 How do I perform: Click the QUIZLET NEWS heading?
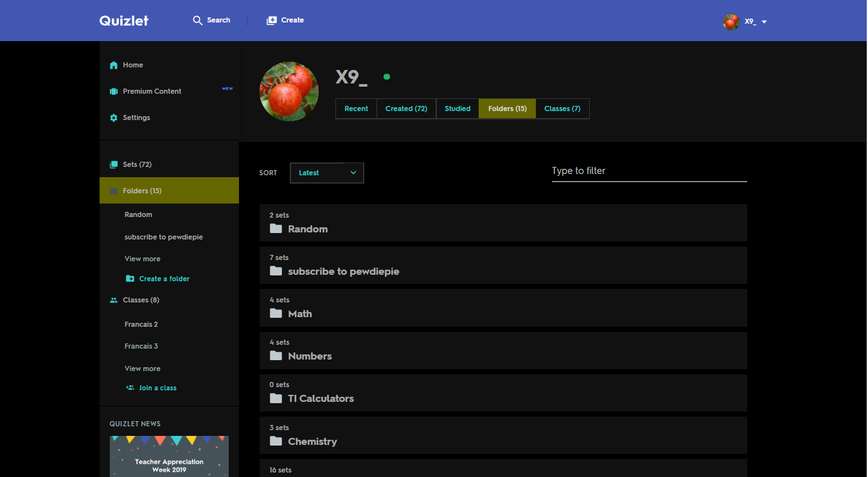135,424
